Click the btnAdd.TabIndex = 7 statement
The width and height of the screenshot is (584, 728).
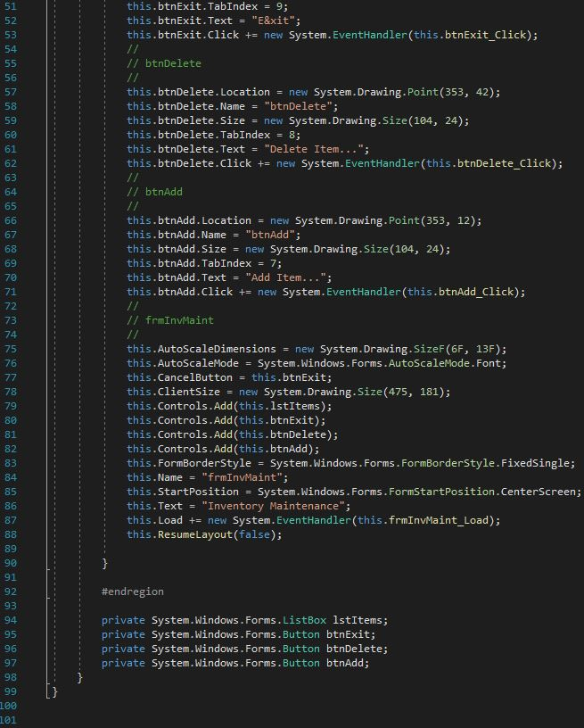click(204, 264)
